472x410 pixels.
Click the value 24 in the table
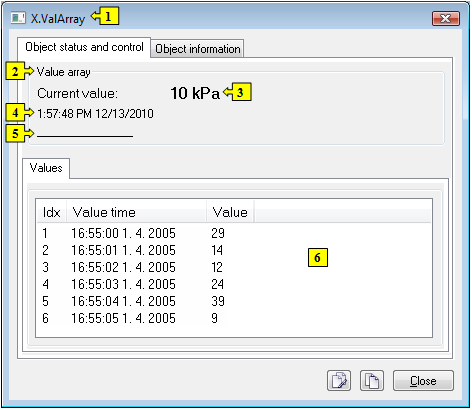[x=218, y=284]
